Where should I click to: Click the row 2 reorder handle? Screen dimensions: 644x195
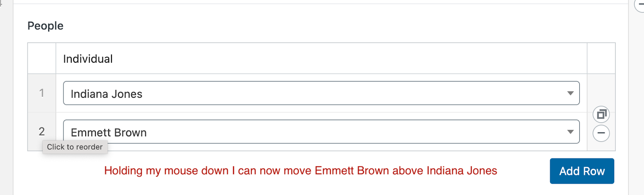(x=41, y=131)
